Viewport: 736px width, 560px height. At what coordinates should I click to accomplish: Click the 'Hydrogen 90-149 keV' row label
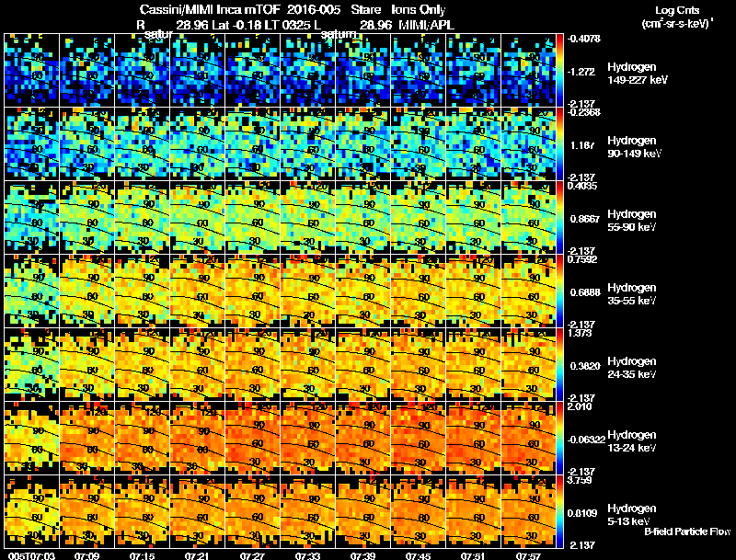(x=634, y=147)
